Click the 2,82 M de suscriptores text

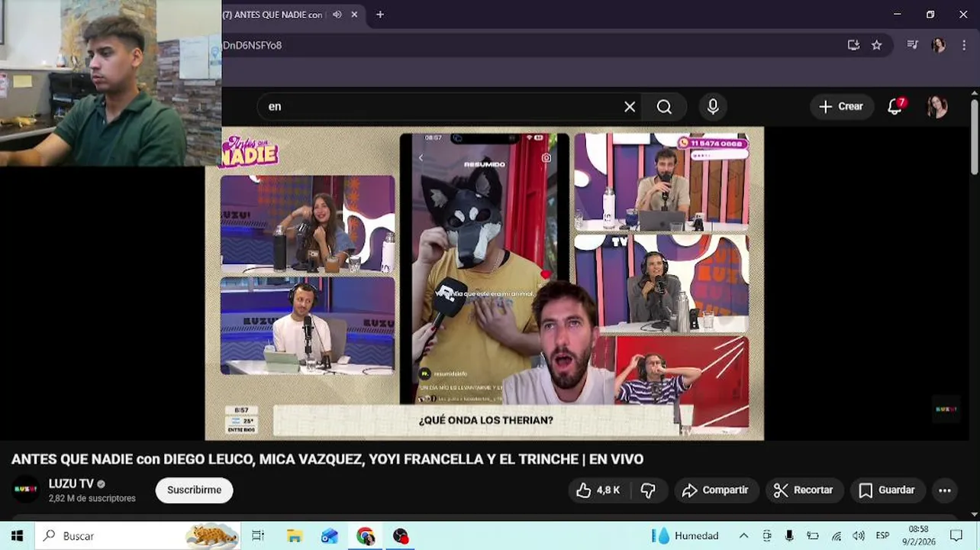click(x=92, y=498)
